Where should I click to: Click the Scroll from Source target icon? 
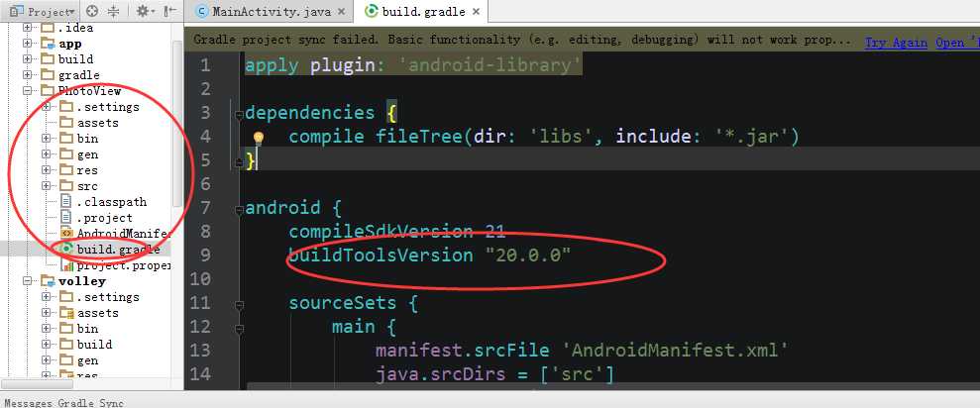pyautogui.click(x=92, y=11)
